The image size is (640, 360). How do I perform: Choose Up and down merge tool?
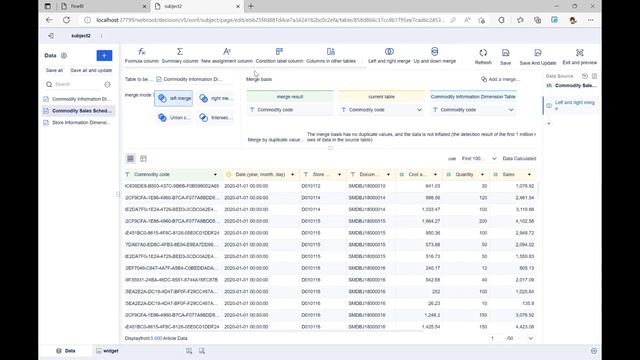tap(435, 56)
